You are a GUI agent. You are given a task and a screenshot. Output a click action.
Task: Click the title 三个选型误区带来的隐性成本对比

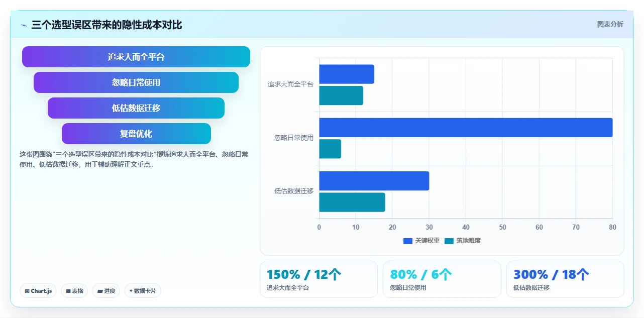pos(106,25)
